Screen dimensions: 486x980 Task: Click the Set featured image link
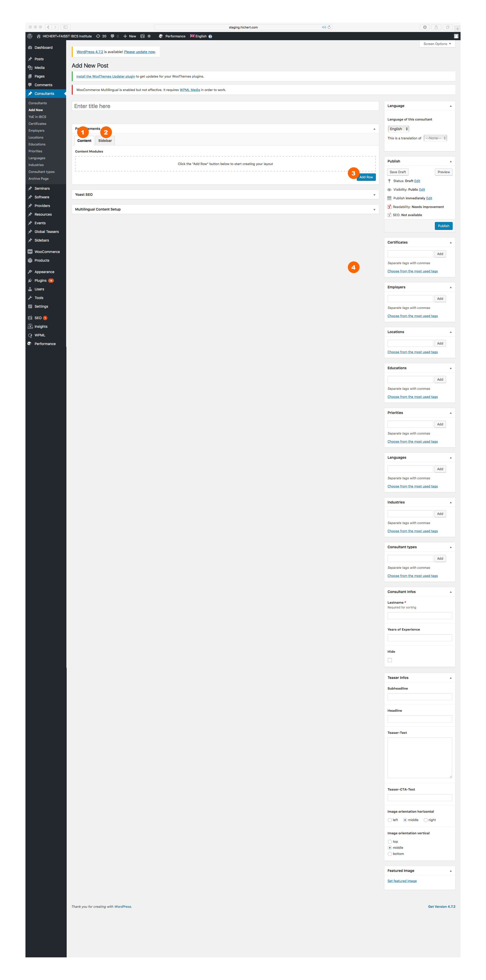click(x=402, y=881)
